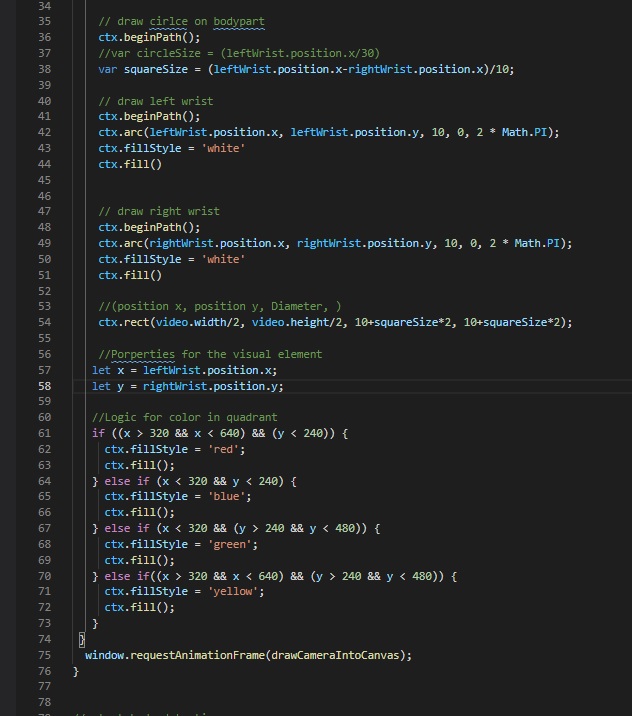Click the '// draw left wrist' comment
This screenshot has height=716, width=632.
pyautogui.click(x=158, y=101)
